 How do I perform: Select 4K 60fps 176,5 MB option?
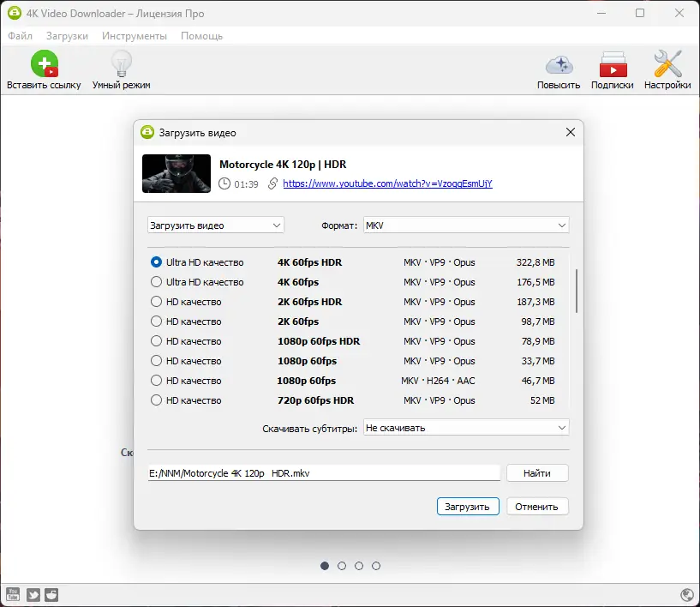tap(156, 282)
